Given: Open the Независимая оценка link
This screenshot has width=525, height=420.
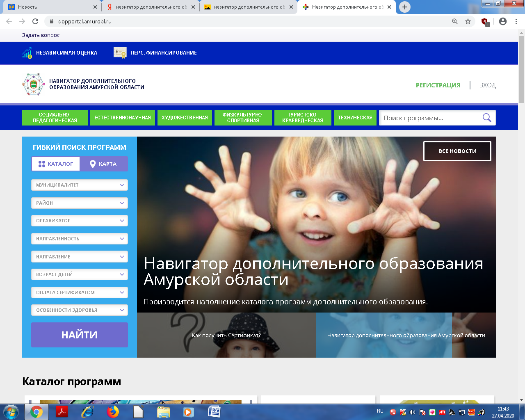Looking at the screenshot, I should [x=66, y=52].
